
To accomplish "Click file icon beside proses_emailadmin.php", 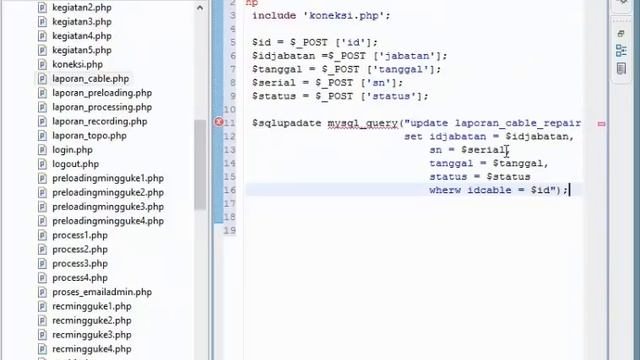I will 42,292.
